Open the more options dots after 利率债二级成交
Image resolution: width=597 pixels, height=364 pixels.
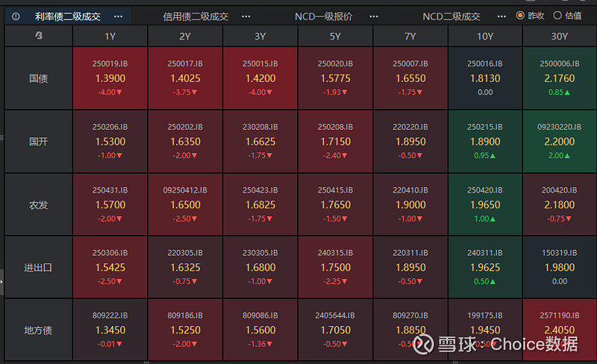118,16
